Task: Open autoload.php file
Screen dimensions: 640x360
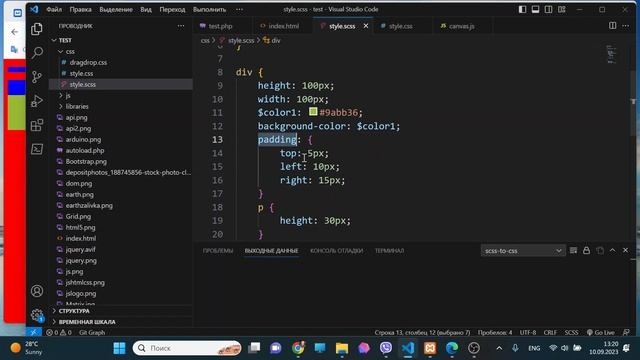Action: click(x=84, y=150)
